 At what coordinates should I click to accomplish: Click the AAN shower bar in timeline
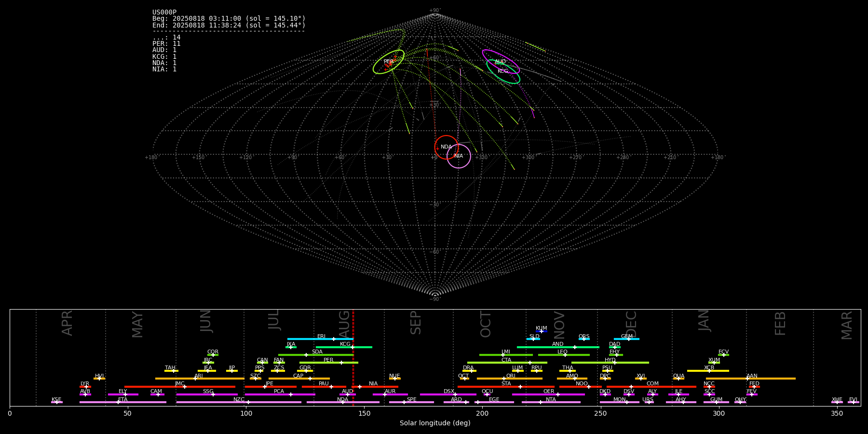click(x=751, y=379)
